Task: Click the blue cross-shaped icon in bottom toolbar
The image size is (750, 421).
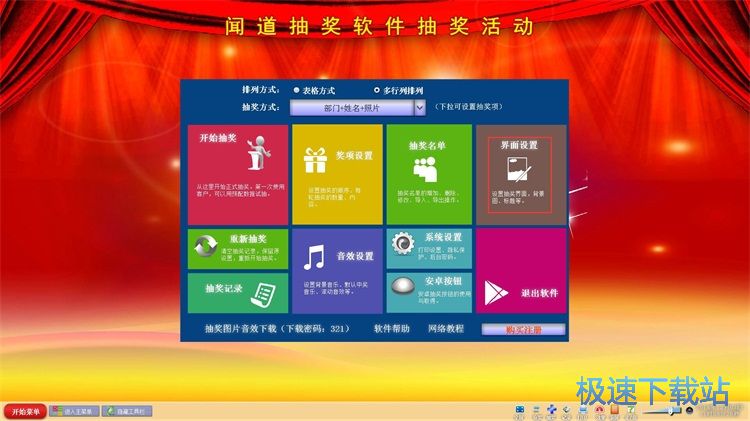Action: (551, 410)
